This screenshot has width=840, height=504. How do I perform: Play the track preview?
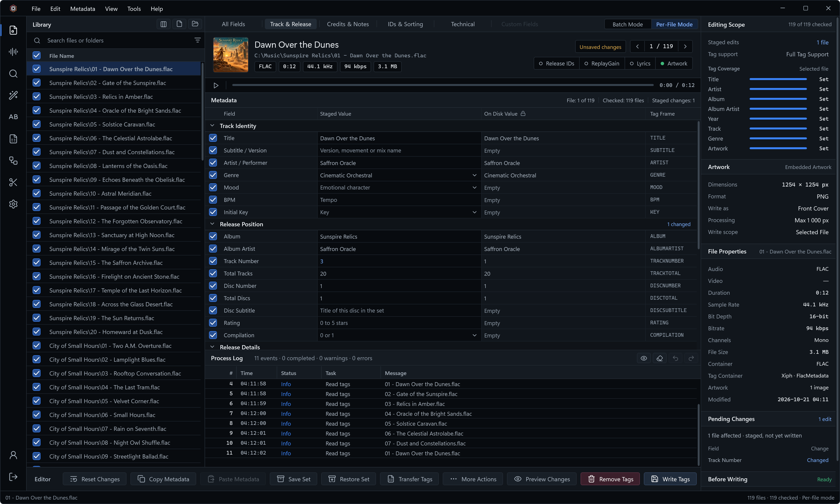pos(216,85)
